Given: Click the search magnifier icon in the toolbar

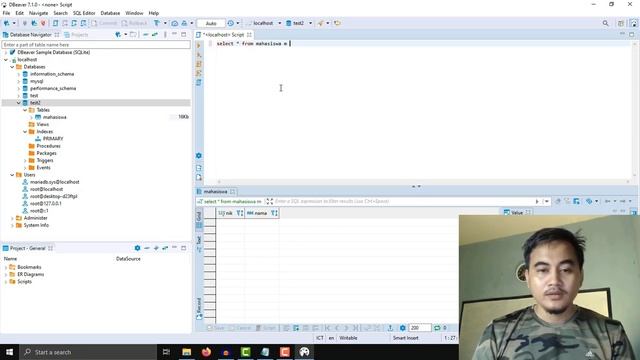Looking at the screenshot, I should click(x=605, y=23).
